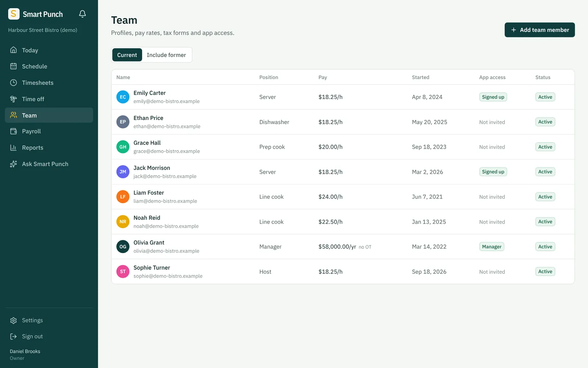The image size is (588, 368).
Task: Open Payroll wallet icon
Action: click(x=14, y=131)
